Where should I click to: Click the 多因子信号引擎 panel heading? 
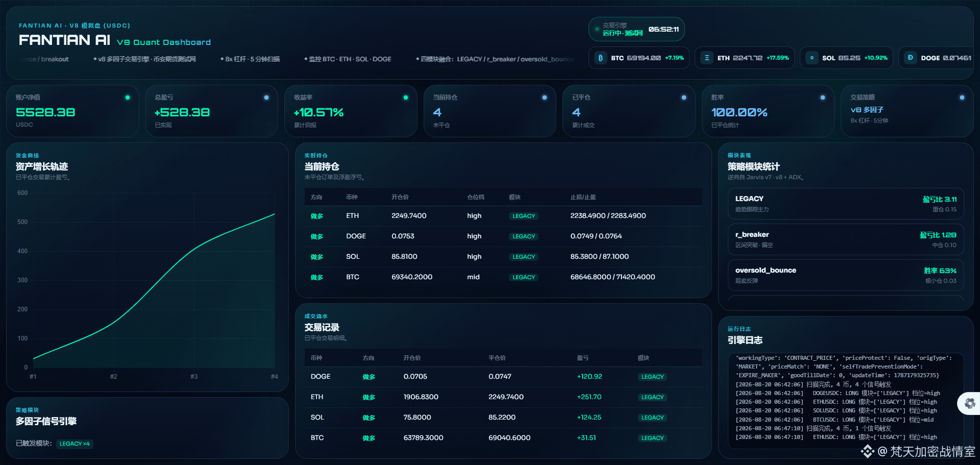click(x=46, y=421)
